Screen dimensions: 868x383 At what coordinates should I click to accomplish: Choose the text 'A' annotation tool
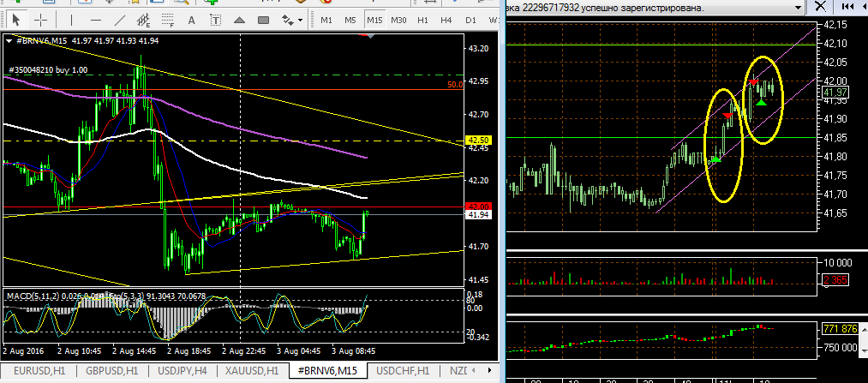tap(192, 21)
